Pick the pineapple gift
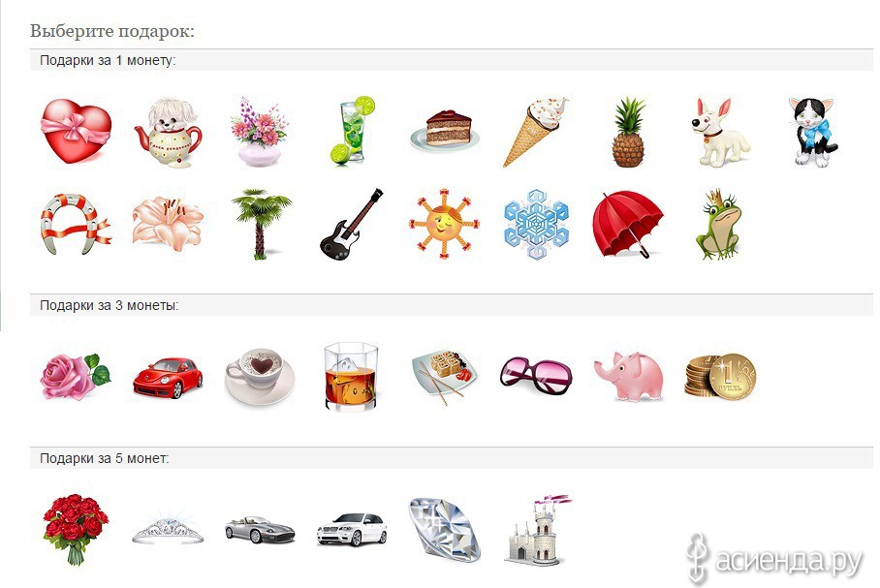 click(628, 133)
